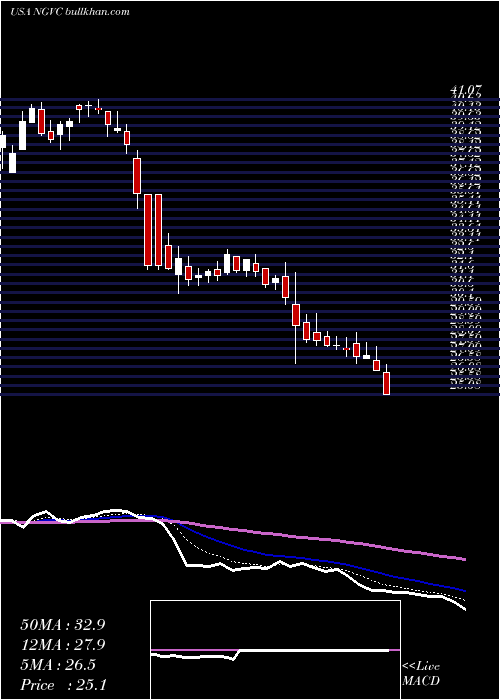Click the 50MA : 32.9 value

coord(62,625)
